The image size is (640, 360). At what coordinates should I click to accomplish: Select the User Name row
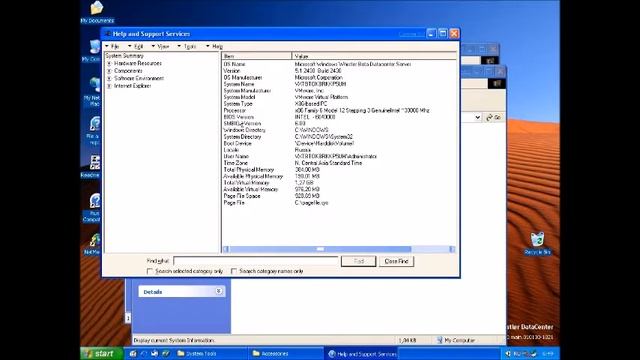(339, 156)
